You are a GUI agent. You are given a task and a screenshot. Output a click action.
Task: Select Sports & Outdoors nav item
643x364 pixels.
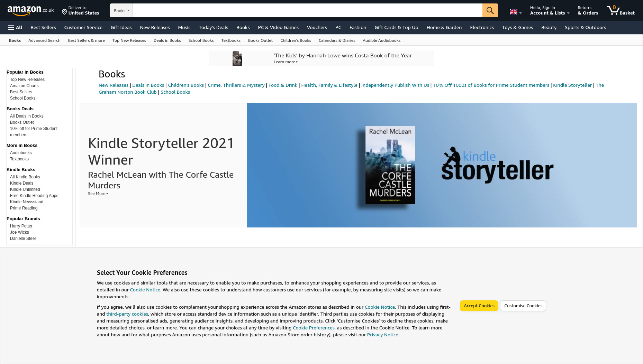click(x=585, y=27)
